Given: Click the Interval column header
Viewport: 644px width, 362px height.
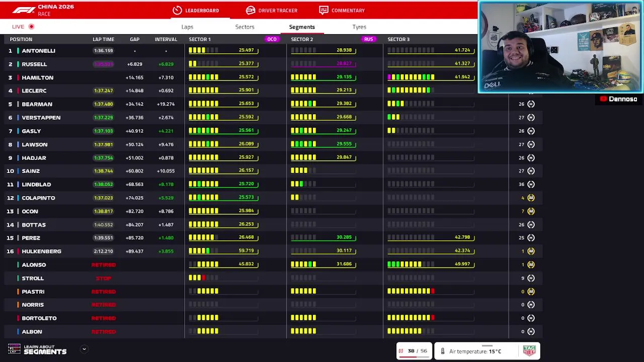Looking at the screenshot, I should (x=166, y=39).
